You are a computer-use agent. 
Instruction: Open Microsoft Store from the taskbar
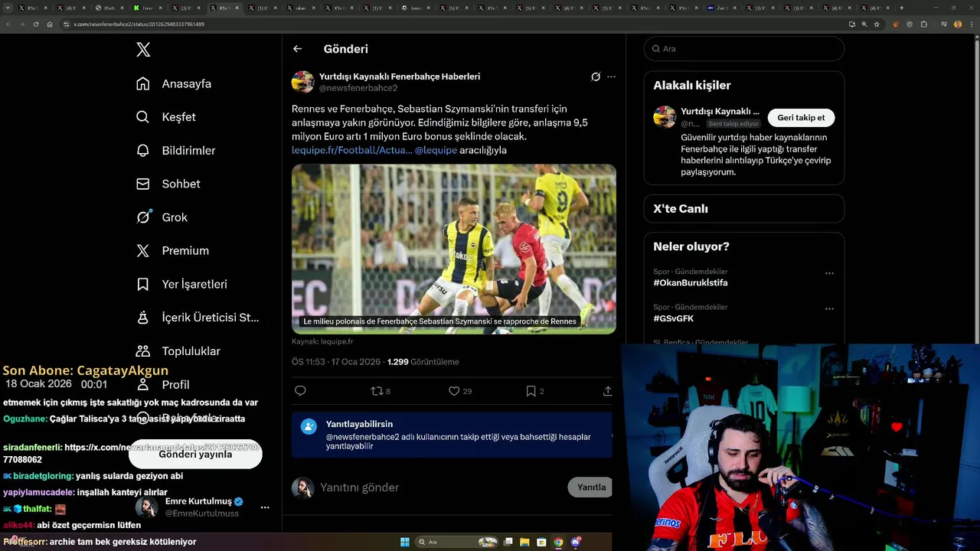pyautogui.click(x=541, y=542)
